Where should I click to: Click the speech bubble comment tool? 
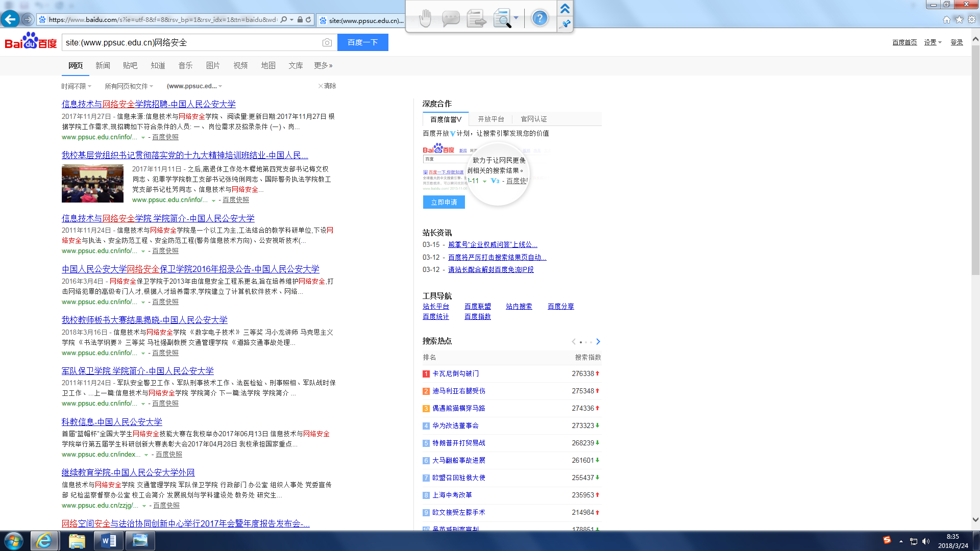[450, 19]
